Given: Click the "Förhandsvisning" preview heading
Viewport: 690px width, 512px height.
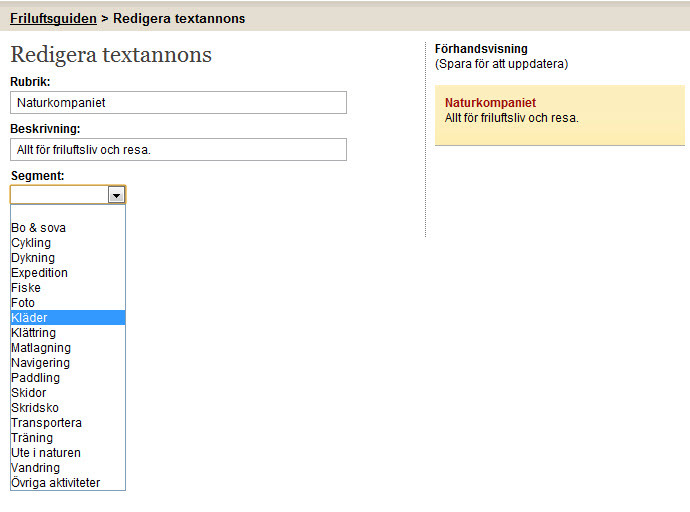Looking at the screenshot, I should [x=481, y=48].
